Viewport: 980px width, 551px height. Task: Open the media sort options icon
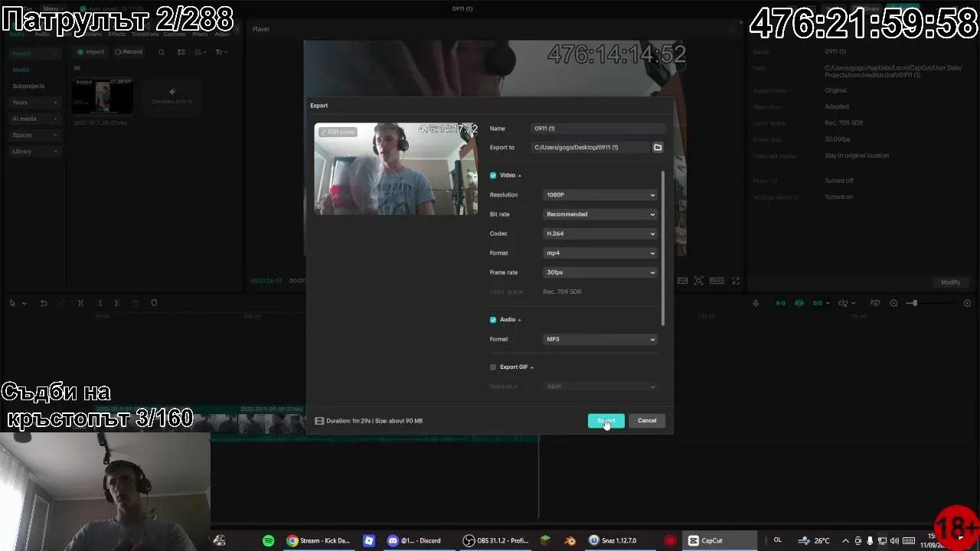201,52
